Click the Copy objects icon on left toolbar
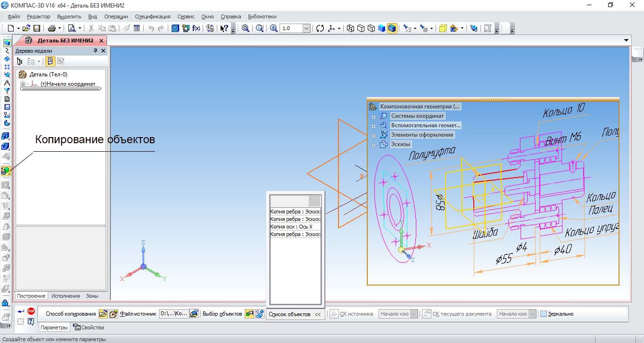Image resolution: width=644 pixels, height=343 pixels. point(6,171)
